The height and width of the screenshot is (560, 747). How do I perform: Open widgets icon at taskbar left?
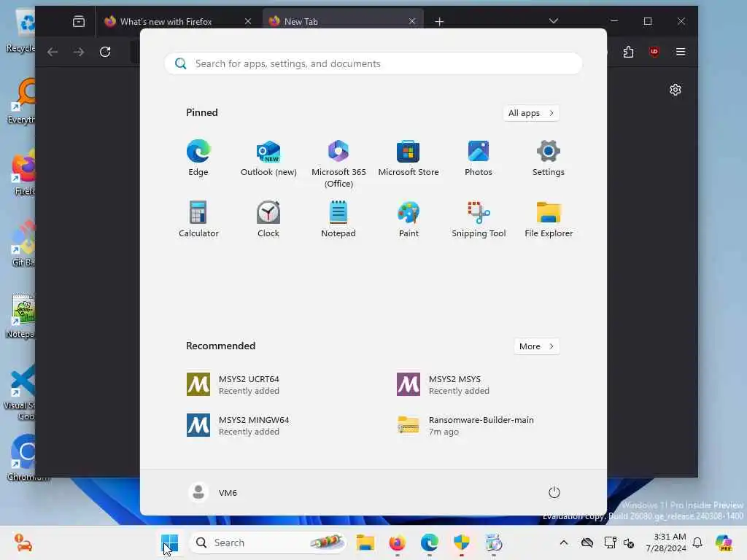23,542
